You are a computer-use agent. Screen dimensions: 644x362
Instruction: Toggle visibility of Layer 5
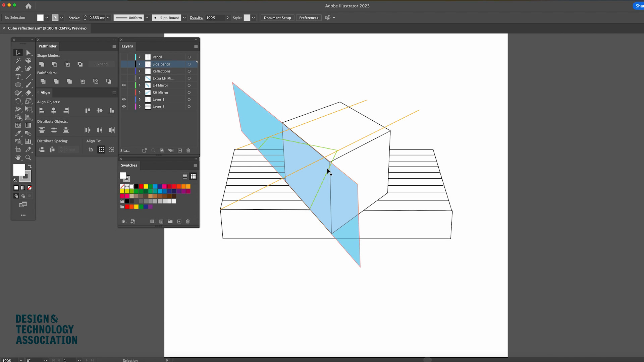pos(124,107)
